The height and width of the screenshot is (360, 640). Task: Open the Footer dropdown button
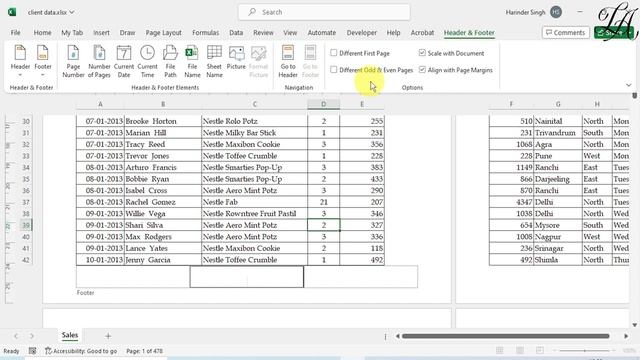coord(43,61)
